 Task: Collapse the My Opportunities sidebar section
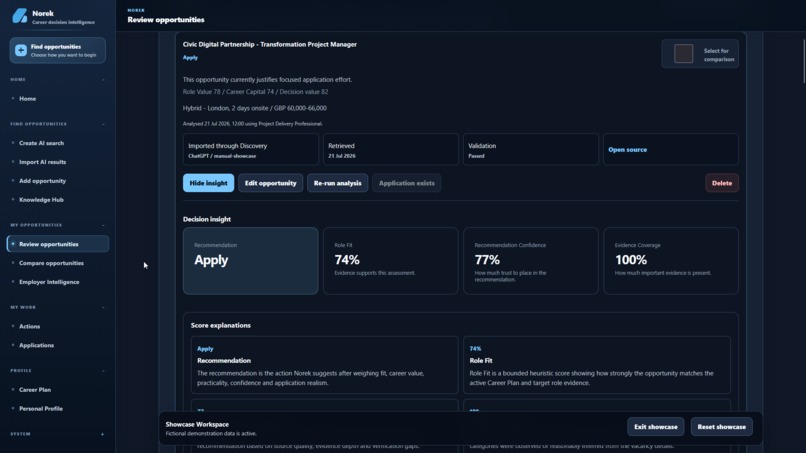tap(103, 225)
